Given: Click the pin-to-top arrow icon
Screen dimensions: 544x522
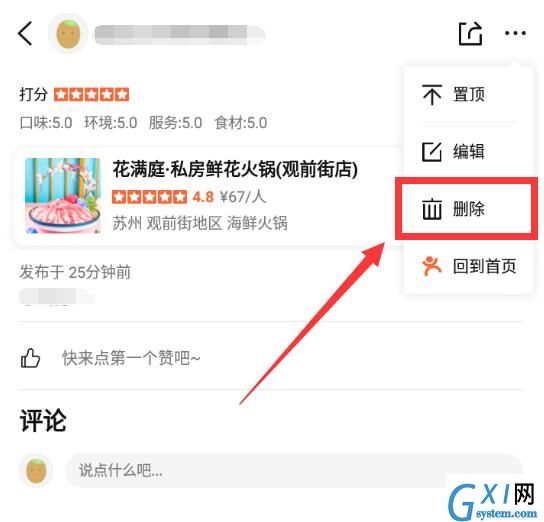Looking at the screenshot, I should [x=432, y=94].
